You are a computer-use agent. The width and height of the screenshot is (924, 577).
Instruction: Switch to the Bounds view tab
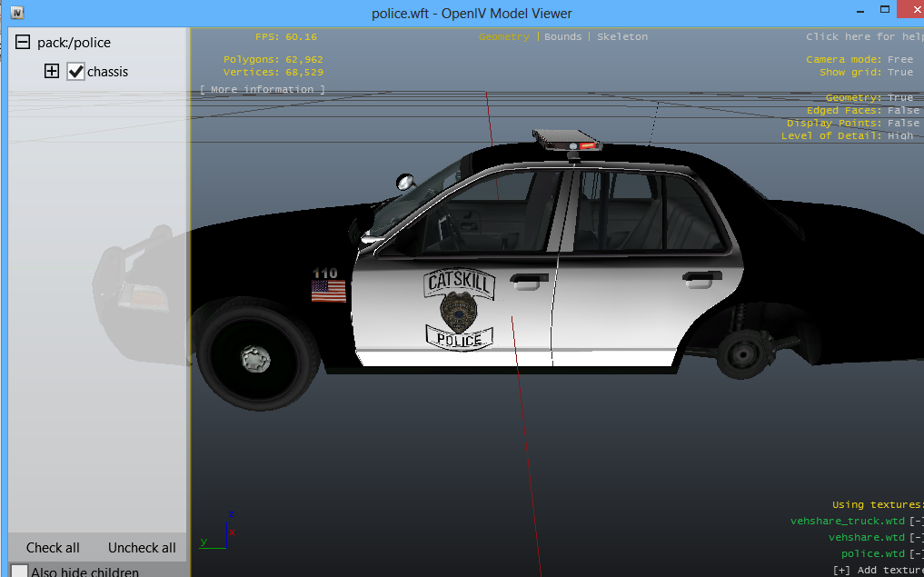tap(562, 36)
